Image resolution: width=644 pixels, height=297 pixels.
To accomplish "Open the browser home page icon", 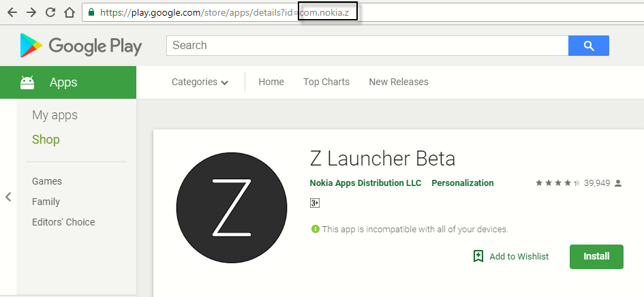I will (70, 12).
